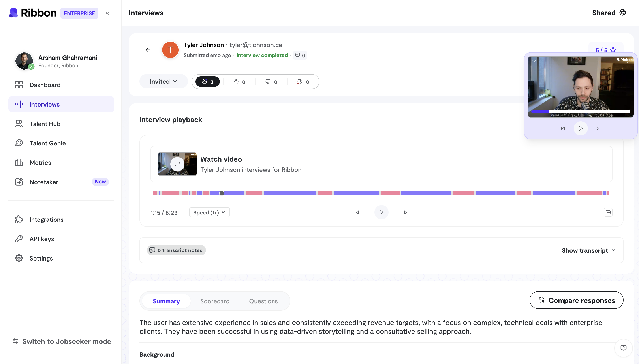Click the star rating icon
Viewport: 639px width, 364px height.
pyautogui.click(x=613, y=50)
